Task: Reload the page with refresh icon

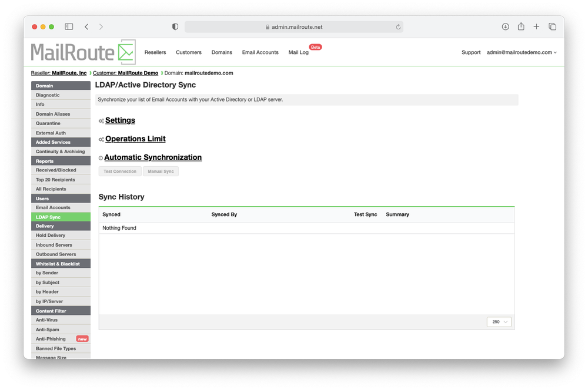Action: pos(398,27)
